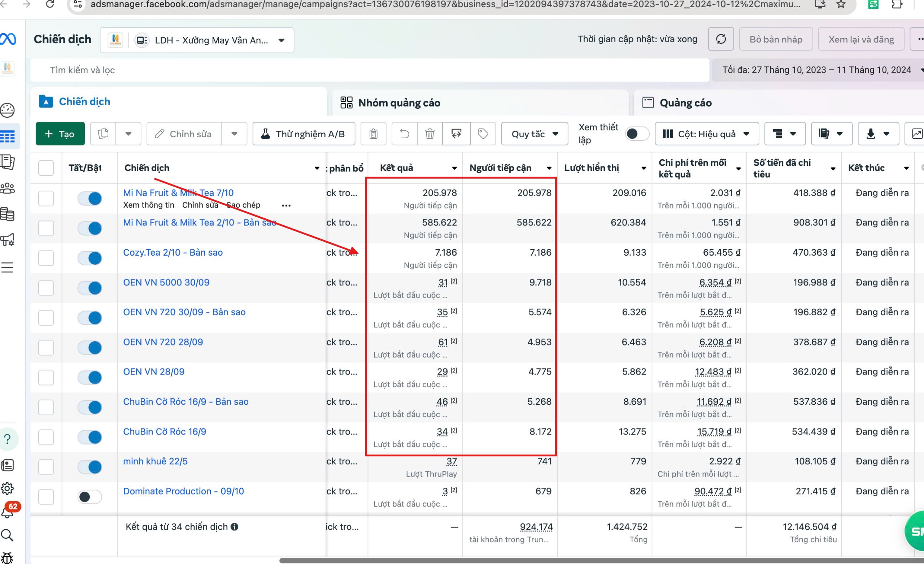Screen dimensions: 924x564
Task: Open account overview gauge icon in sidebar
Action: tap(8, 110)
